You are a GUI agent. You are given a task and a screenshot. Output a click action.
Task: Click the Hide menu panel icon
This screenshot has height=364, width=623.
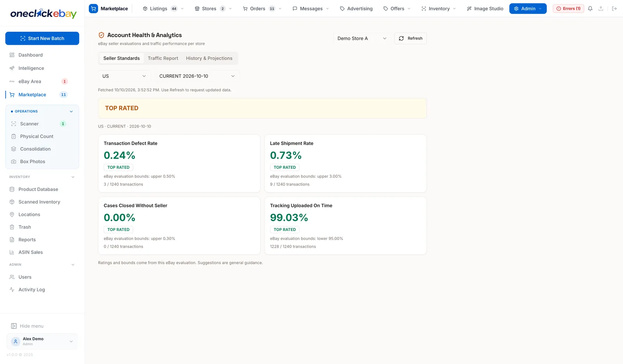[14, 326]
